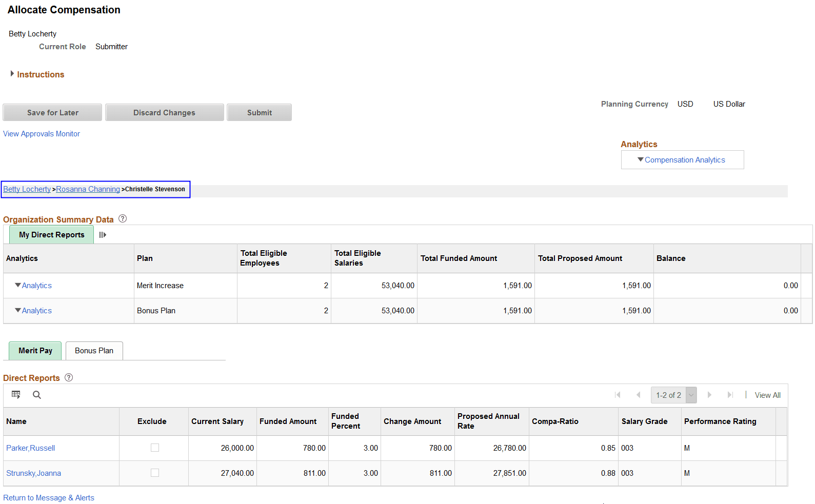The height and width of the screenshot is (504, 815).
Task: Click Total Funded Amount column header
Action: 459,258
